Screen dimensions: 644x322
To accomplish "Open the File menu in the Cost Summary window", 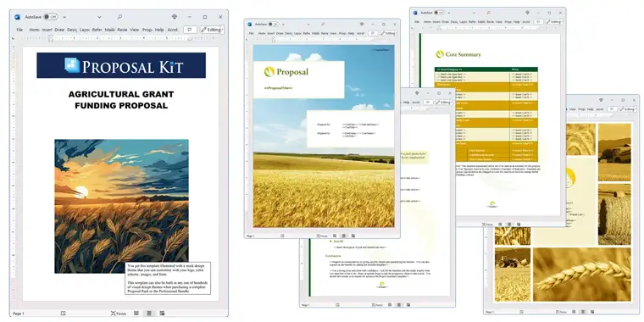I will pos(417,21).
